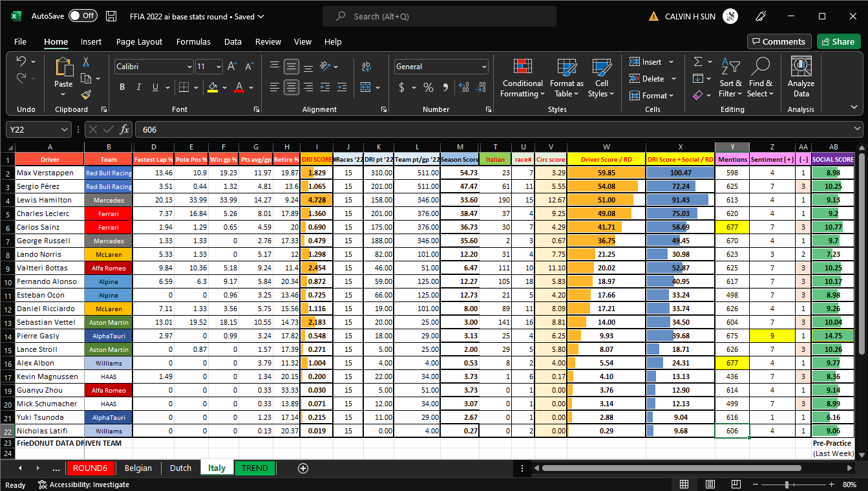Image resolution: width=868 pixels, height=491 pixels.
Task: Open the font size dropdown
Action: [218, 66]
